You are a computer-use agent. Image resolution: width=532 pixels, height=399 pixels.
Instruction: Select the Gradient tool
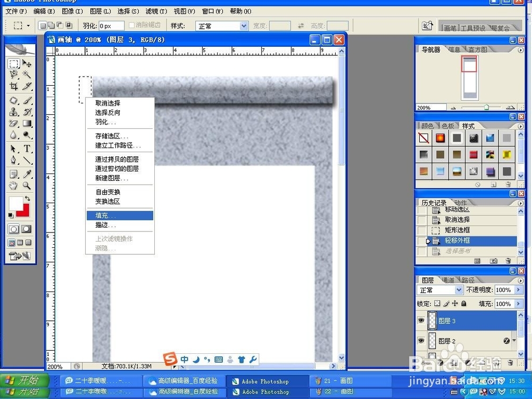[27, 123]
